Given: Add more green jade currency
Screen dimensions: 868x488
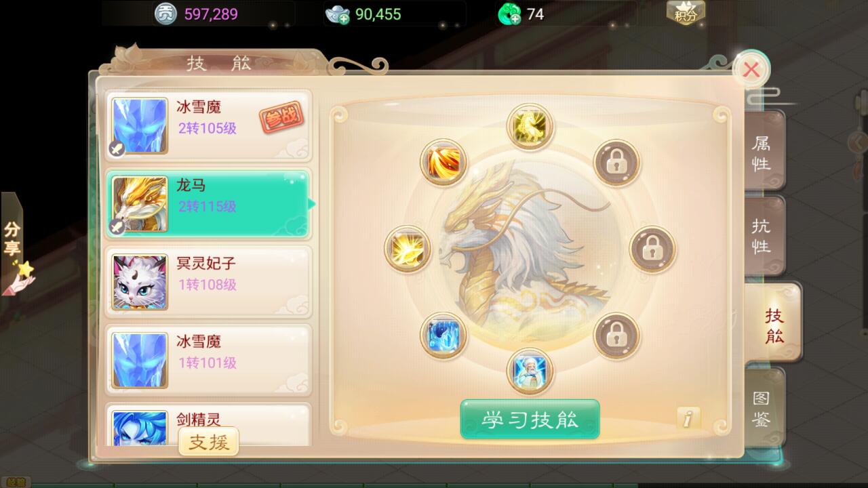Looking at the screenshot, I should pyautogui.click(x=510, y=14).
